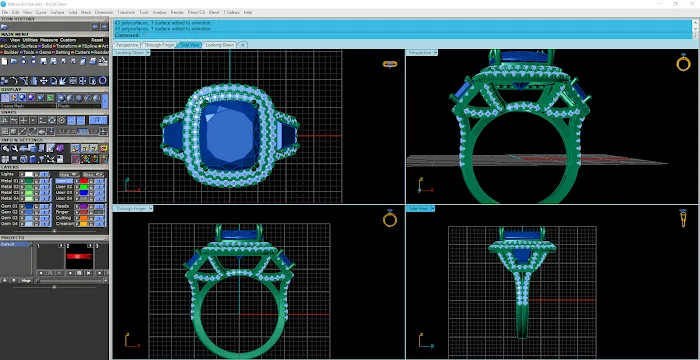The image size is (700, 360).
Task: Click the red User 01 color swatch
Action: click(83, 181)
